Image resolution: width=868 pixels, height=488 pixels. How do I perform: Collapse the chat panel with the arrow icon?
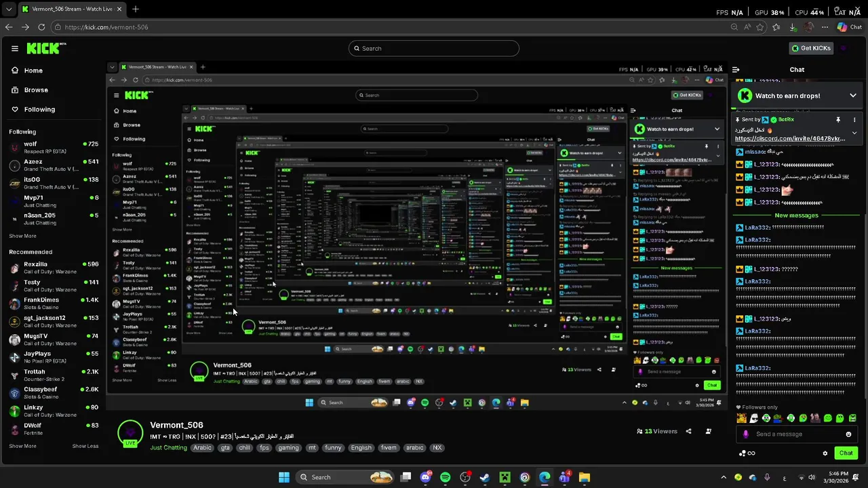click(x=736, y=69)
